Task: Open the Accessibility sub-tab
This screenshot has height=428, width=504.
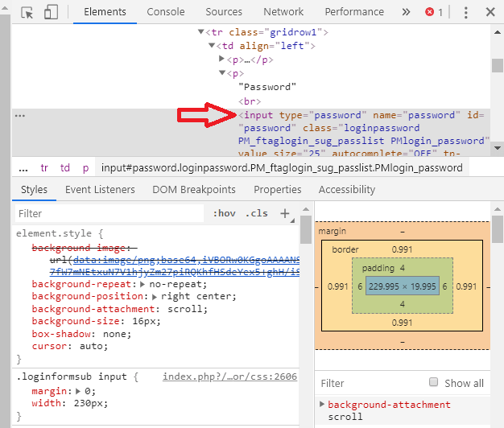Action: (347, 189)
